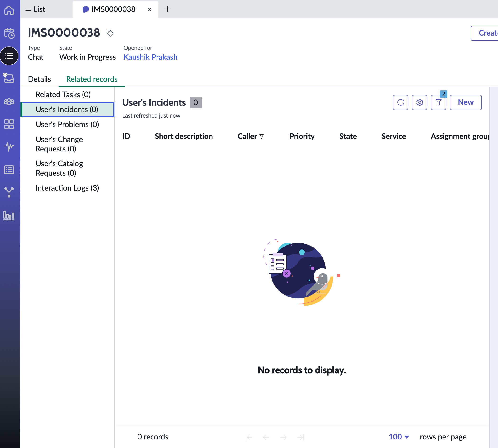Open the dashboard grid sidebar icon
Screen dimensions: 498x448
pos(9,124)
